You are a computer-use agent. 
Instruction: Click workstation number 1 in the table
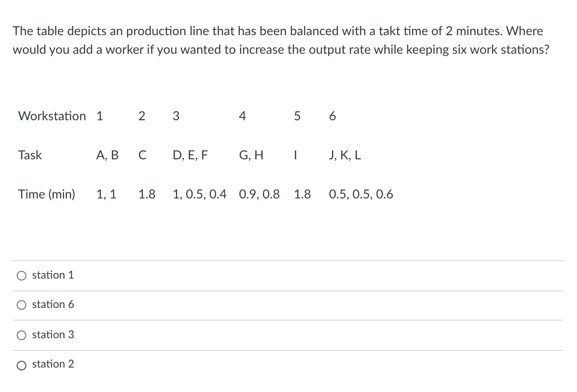(100, 116)
